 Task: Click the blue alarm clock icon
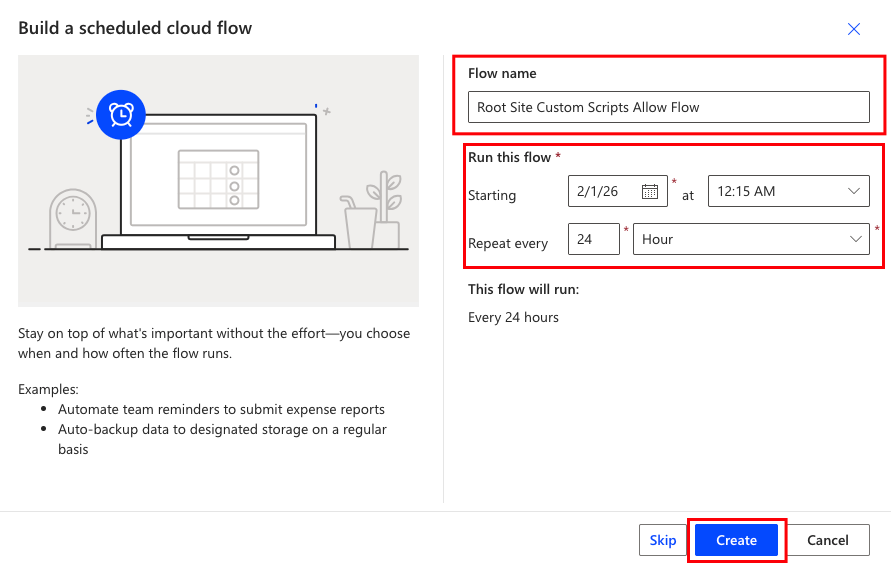point(121,114)
